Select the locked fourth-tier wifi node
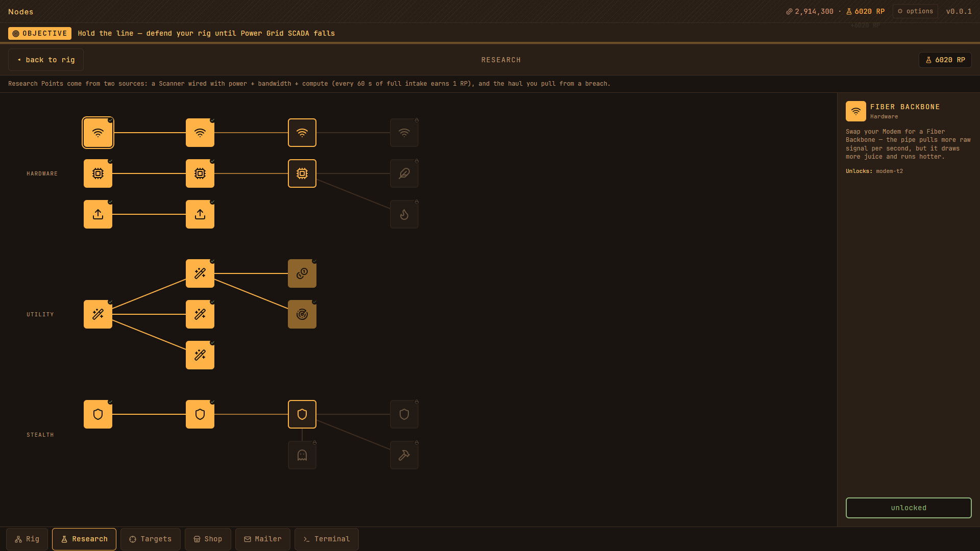This screenshot has height=551, width=980. 404,133
